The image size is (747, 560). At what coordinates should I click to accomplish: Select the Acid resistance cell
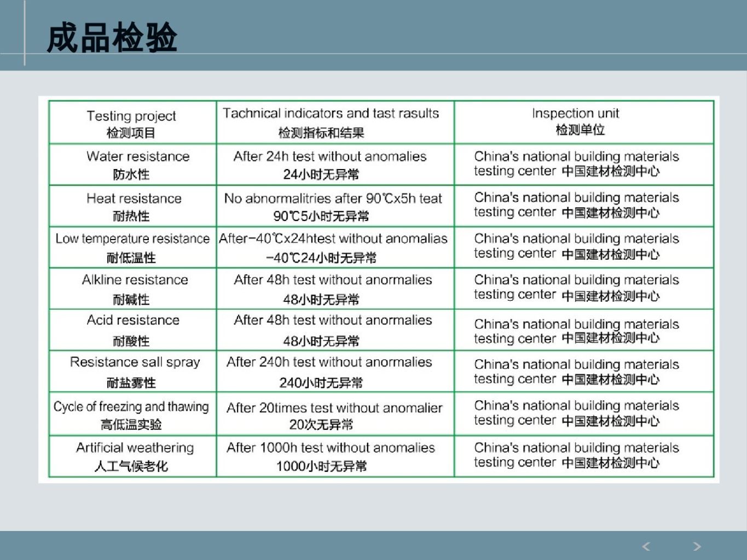pos(133,330)
